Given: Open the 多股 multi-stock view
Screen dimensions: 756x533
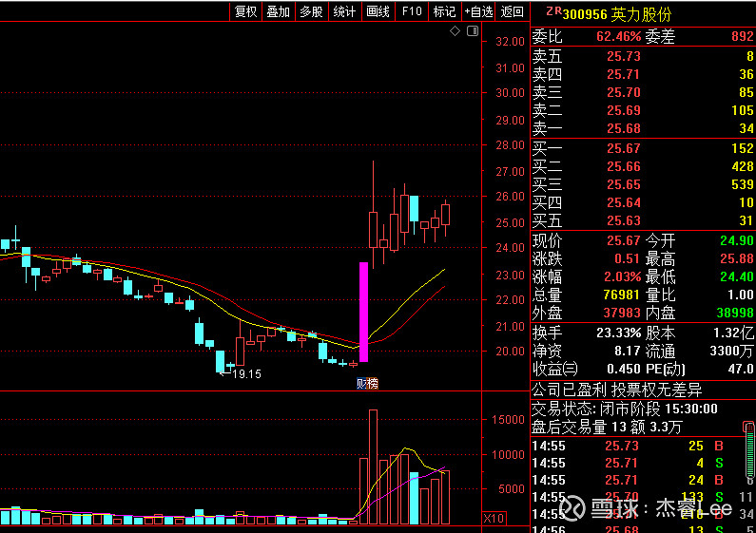Looking at the screenshot, I should (312, 11).
